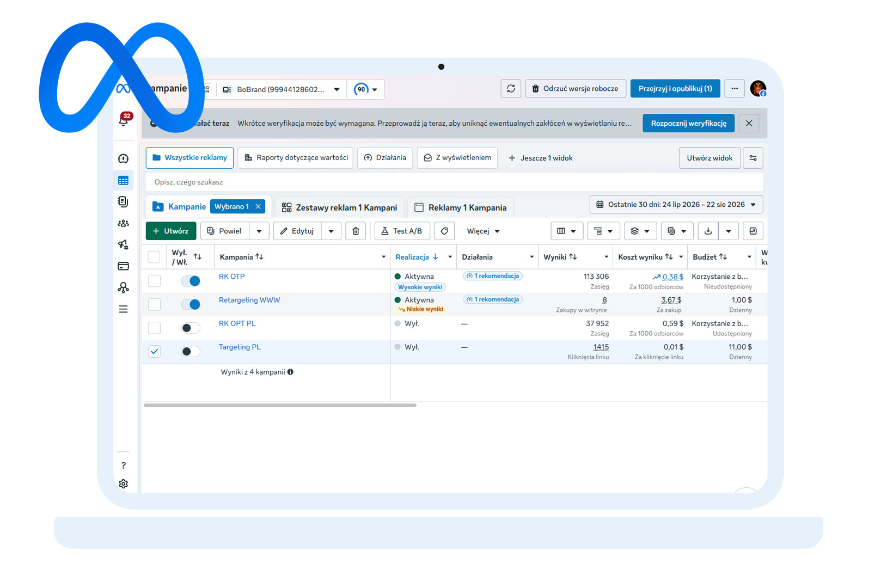Click the Przejrzyj i opublikuj button
893x588 pixels.
point(675,89)
